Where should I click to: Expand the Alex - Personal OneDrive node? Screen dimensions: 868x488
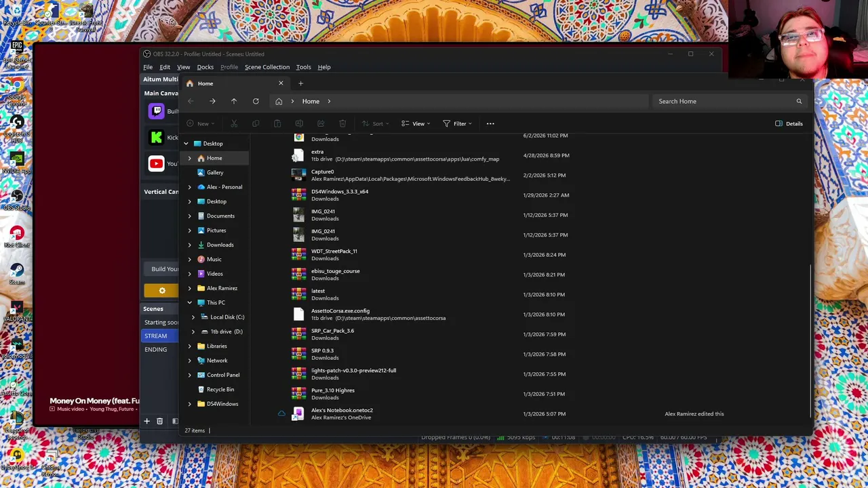(x=189, y=187)
